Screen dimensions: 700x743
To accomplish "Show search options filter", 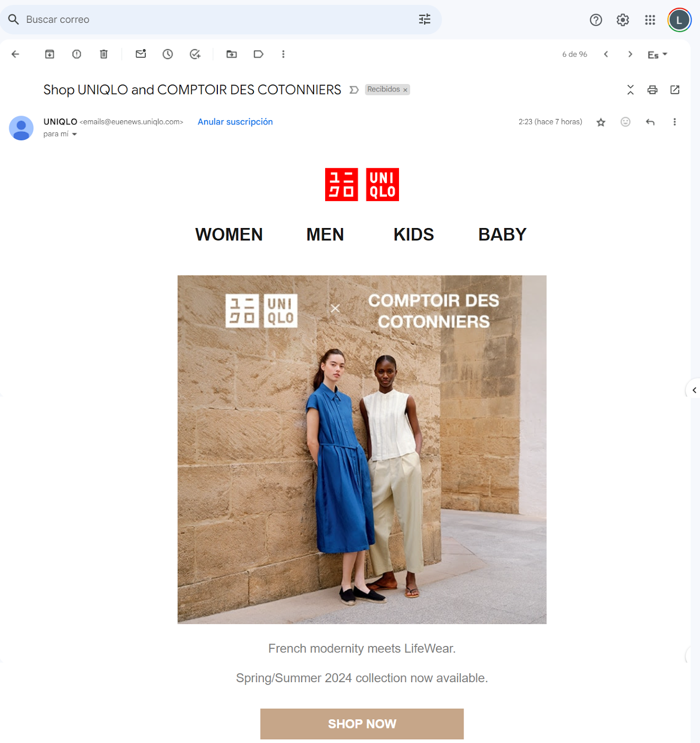I will pos(425,20).
